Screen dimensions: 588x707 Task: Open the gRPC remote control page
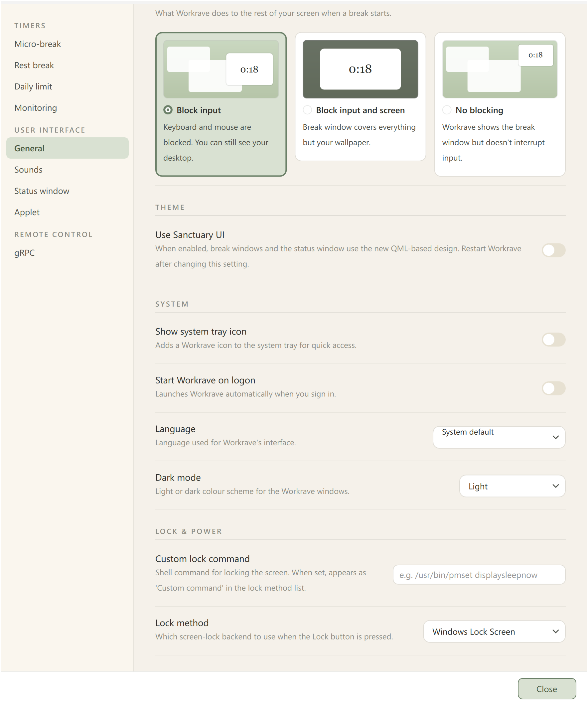click(x=68, y=252)
